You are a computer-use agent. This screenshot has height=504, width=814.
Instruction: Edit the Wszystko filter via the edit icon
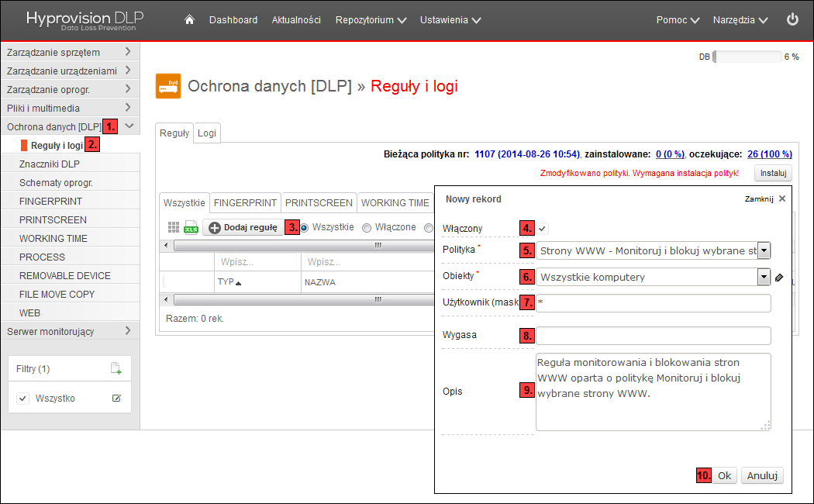[x=117, y=398]
